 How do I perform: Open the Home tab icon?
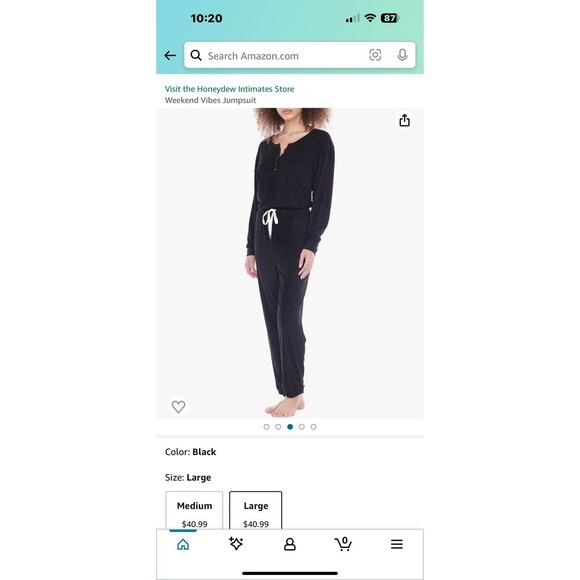(183, 544)
